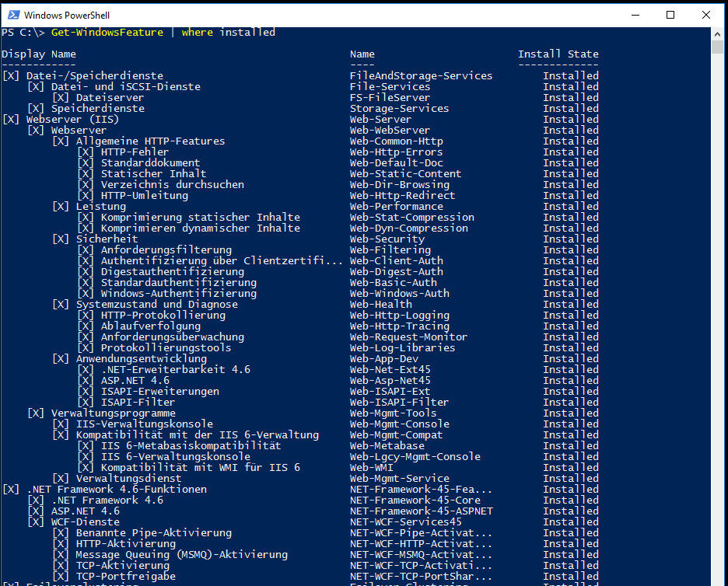Click the 'Anwendungsentwicklung' entry
Screen dimensions: 728x586
pyautogui.click(x=141, y=359)
